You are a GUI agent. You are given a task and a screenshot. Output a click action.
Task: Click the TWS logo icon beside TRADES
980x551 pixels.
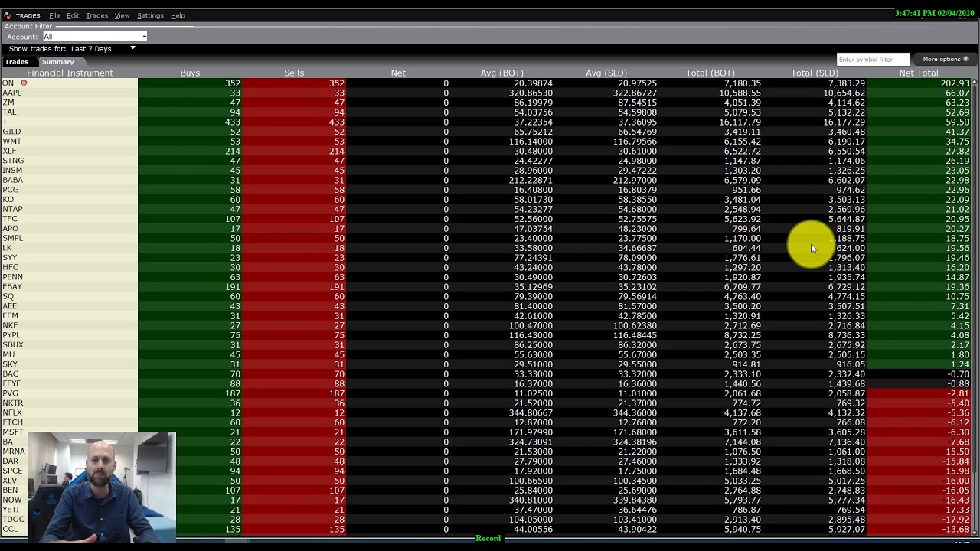(x=7, y=15)
